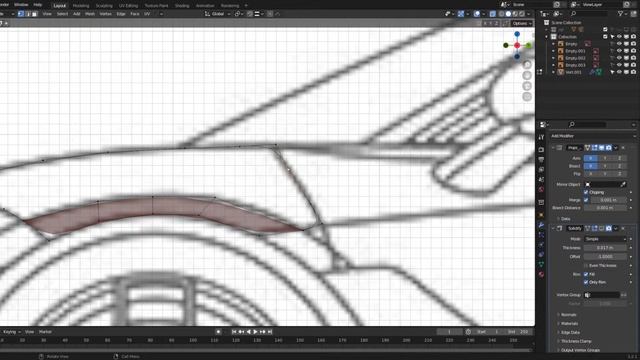Switch perspective/orthographic gizmo button

coord(527,96)
